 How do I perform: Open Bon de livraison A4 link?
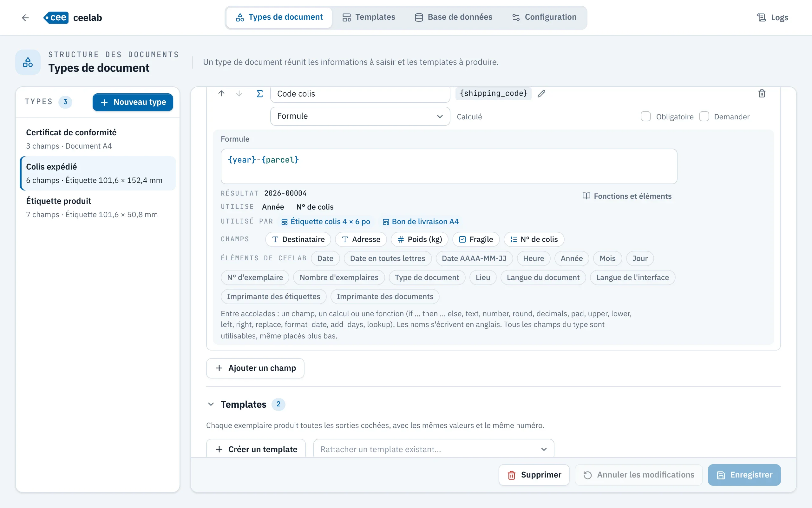[420, 222]
